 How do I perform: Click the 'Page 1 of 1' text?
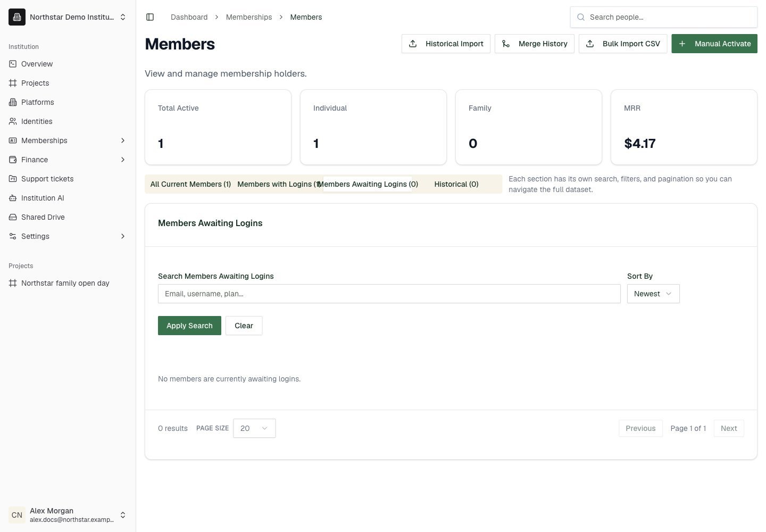tap(688, 428)
